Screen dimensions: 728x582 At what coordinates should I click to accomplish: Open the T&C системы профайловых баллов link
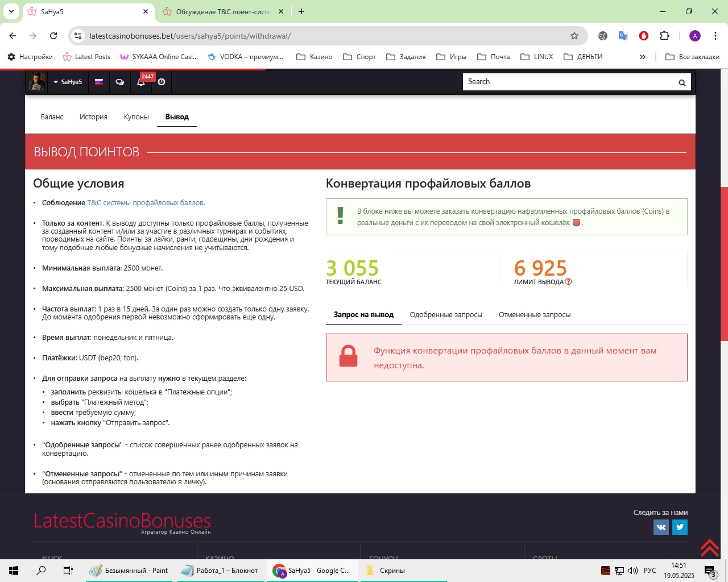[145, 202]
